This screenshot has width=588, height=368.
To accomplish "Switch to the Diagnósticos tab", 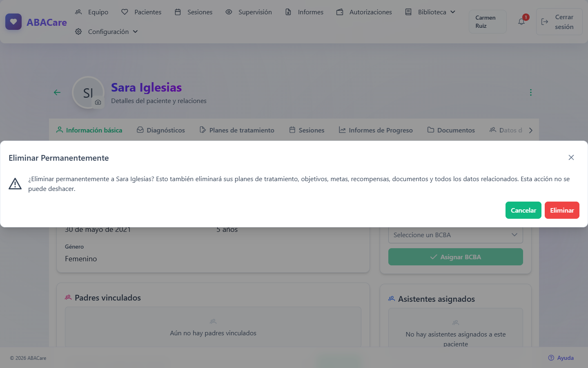I will 161,130.
